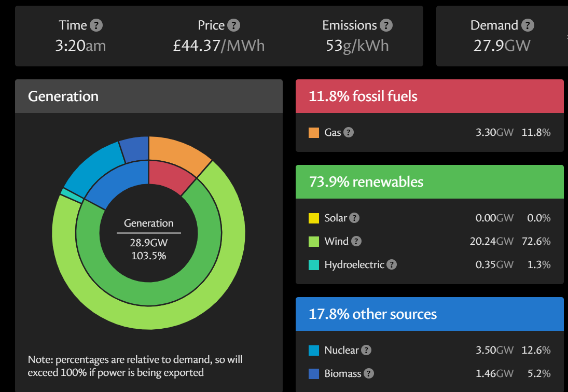Open the help icon next to Price
Screen dimensions: 568x392
point(233,25)
